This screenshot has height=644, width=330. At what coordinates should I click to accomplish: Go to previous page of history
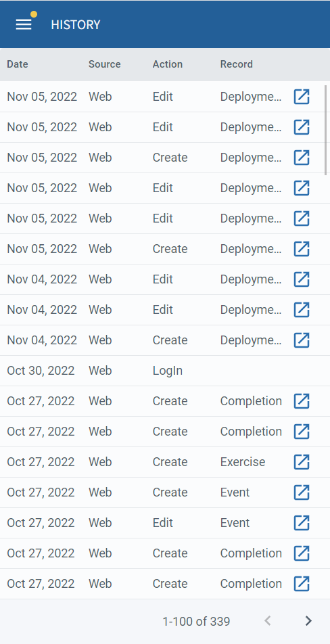point(268,621)
